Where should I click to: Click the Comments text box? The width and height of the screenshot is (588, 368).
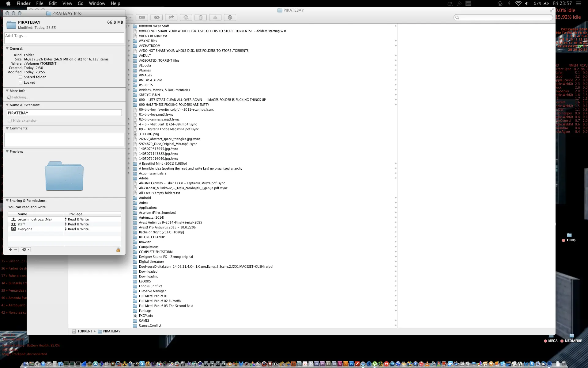[x=64, y=140]
